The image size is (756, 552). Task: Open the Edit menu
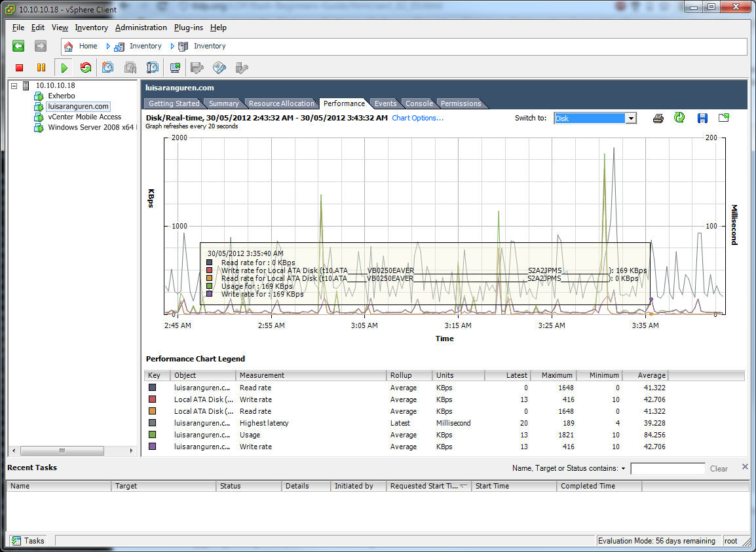point(38,28)
